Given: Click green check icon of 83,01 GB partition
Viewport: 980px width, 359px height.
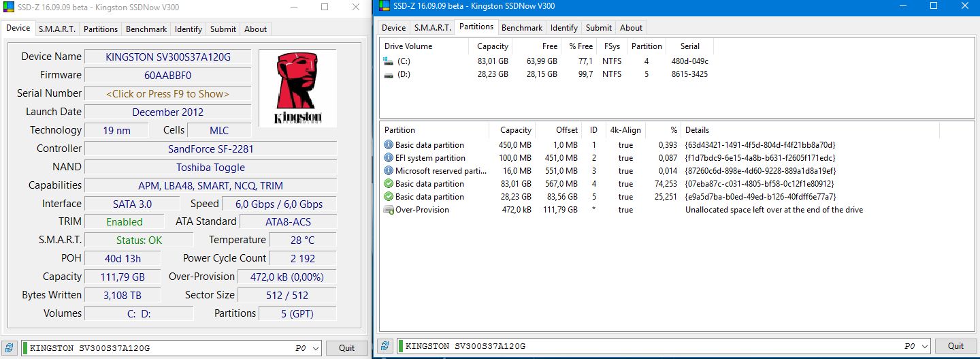Looking at the screenshot, I should click(389, 184).
